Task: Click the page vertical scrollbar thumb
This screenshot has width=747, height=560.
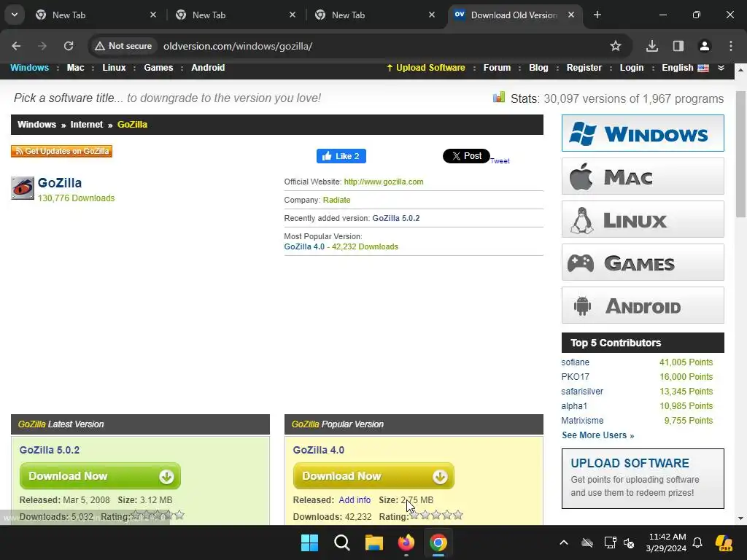Action: point(740,155)
